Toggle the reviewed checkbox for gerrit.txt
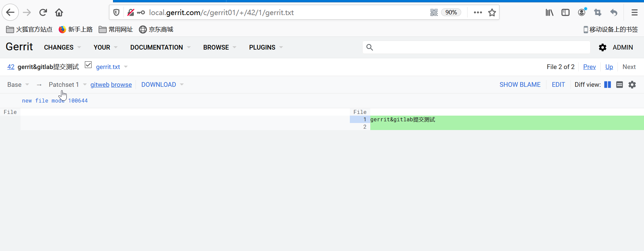 point(88,65)
